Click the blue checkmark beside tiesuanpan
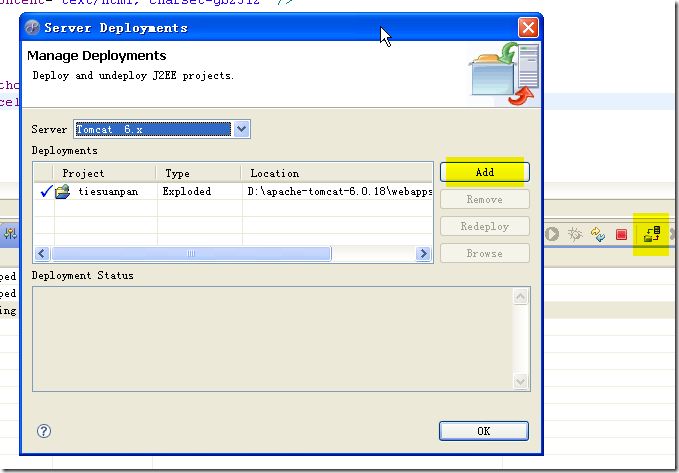The height and width of the screenshot is (473, 679). 46,191
